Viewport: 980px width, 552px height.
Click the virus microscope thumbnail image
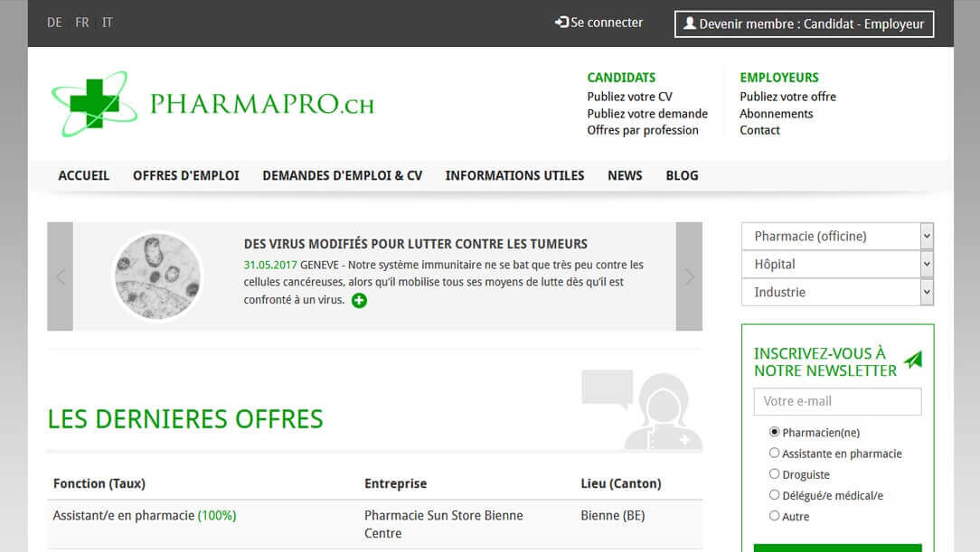(x=157, y=276)
